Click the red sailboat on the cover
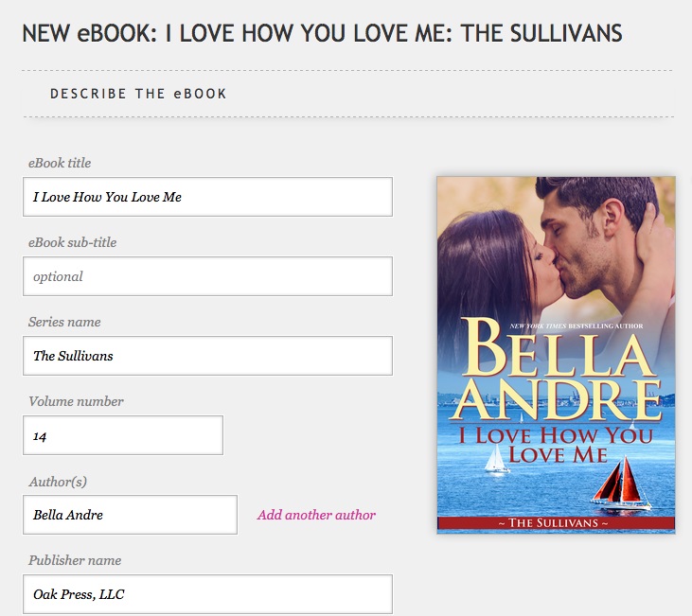The height and width of the screenshot is (616, 692). 621,484
